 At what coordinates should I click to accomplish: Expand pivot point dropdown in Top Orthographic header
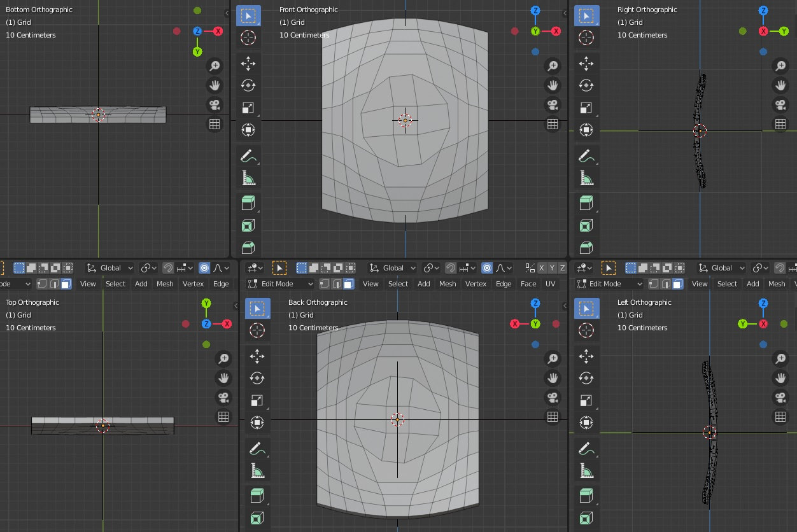[148, 268]
